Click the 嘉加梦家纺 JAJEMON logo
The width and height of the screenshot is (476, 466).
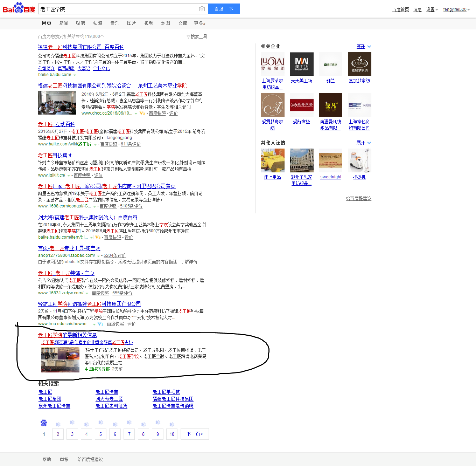pos(359,64)
